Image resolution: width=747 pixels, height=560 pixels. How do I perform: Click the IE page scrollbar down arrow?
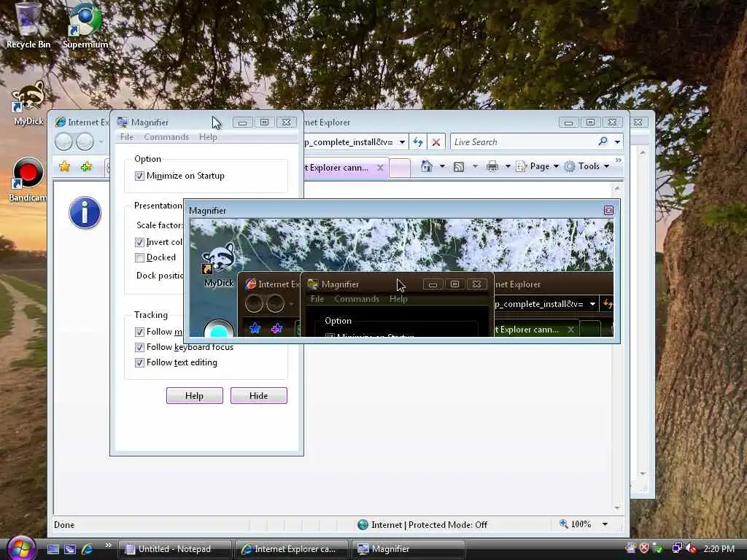pos(617,507)
